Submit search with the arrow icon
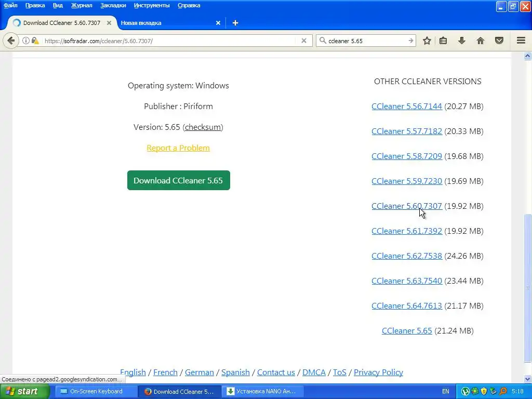Image resolution: width=532 pixels, height=399 pixels. [410, 41]
